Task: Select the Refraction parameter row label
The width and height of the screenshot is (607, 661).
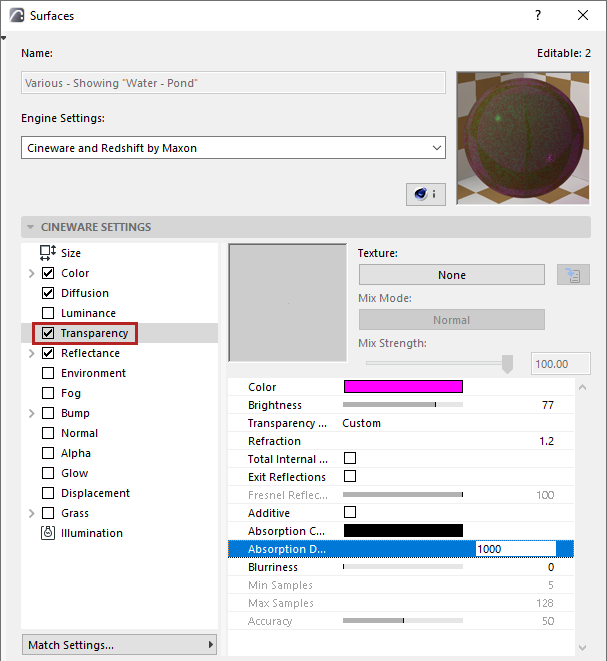Action: (x=274, y=441)
